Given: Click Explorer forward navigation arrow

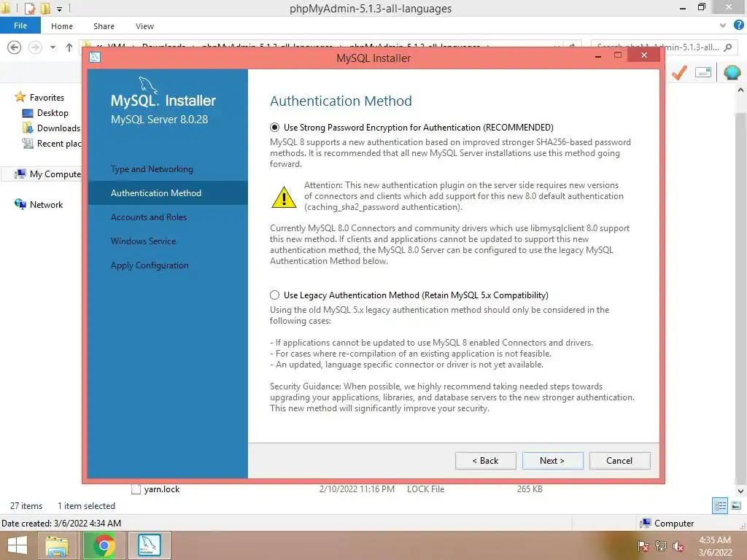Looking at the screenshot, I should pyautogui.click(x=35, y=47).
